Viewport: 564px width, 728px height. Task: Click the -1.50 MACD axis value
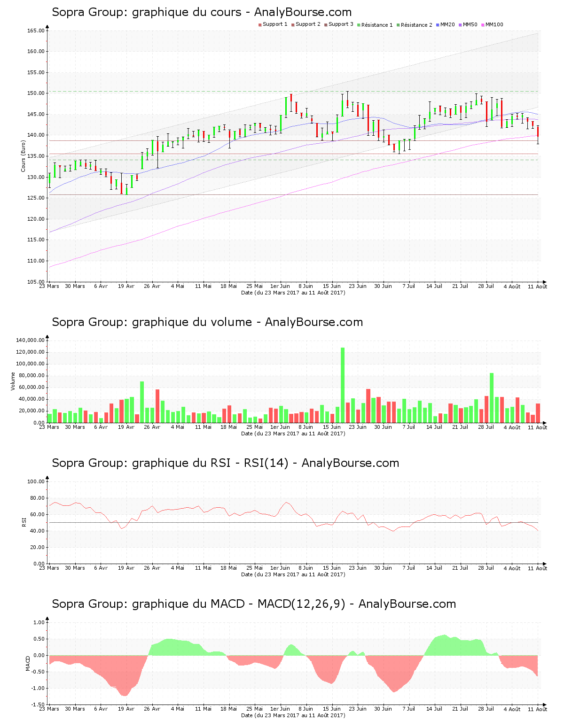pos(38,705)
